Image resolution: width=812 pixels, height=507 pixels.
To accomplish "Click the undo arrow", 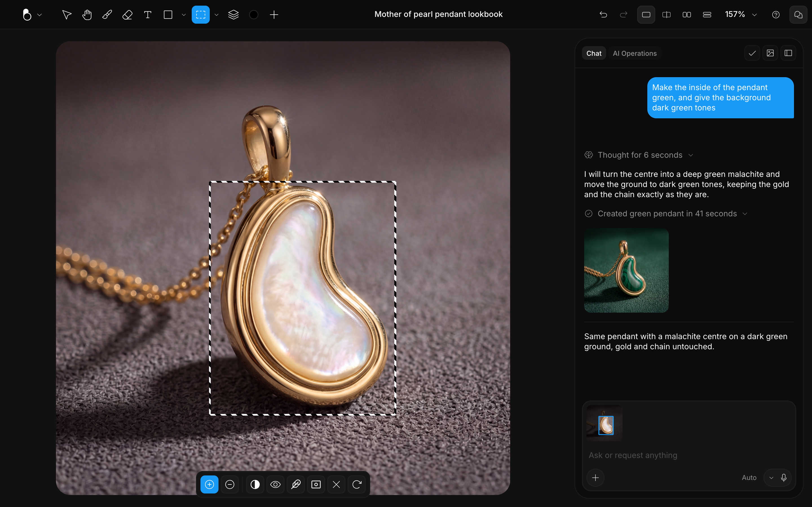I will 603,14.
